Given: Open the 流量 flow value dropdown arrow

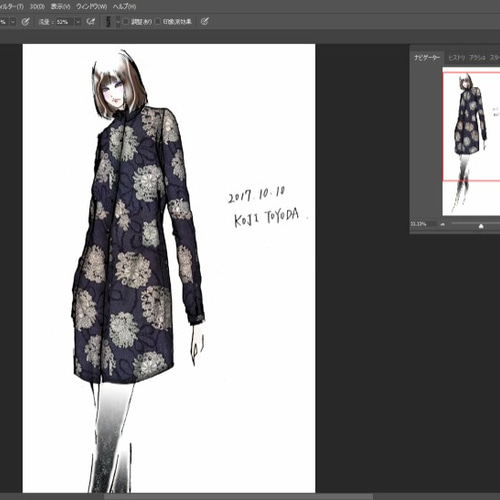Looking at the screenshot, I should (x=78, y=22).
